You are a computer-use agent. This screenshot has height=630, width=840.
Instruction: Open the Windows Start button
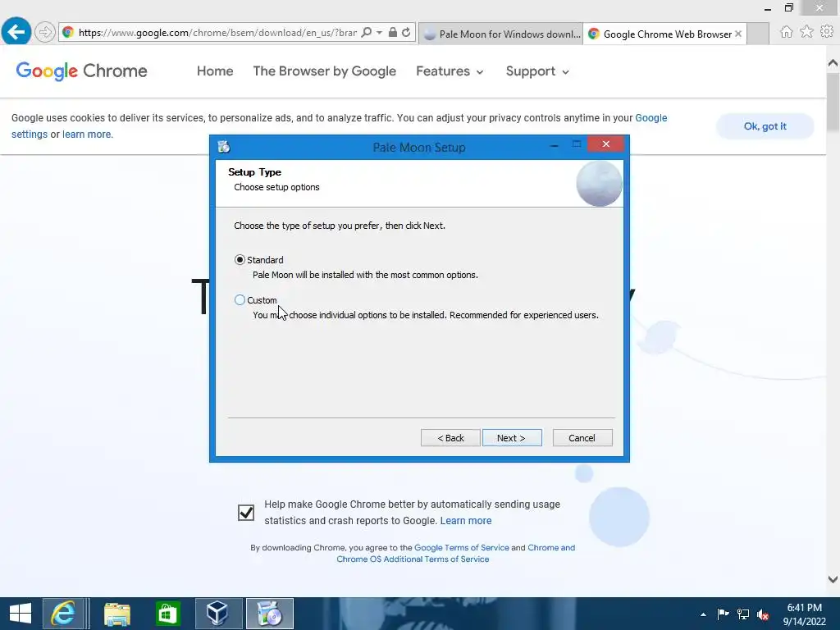tap(21, 614)
